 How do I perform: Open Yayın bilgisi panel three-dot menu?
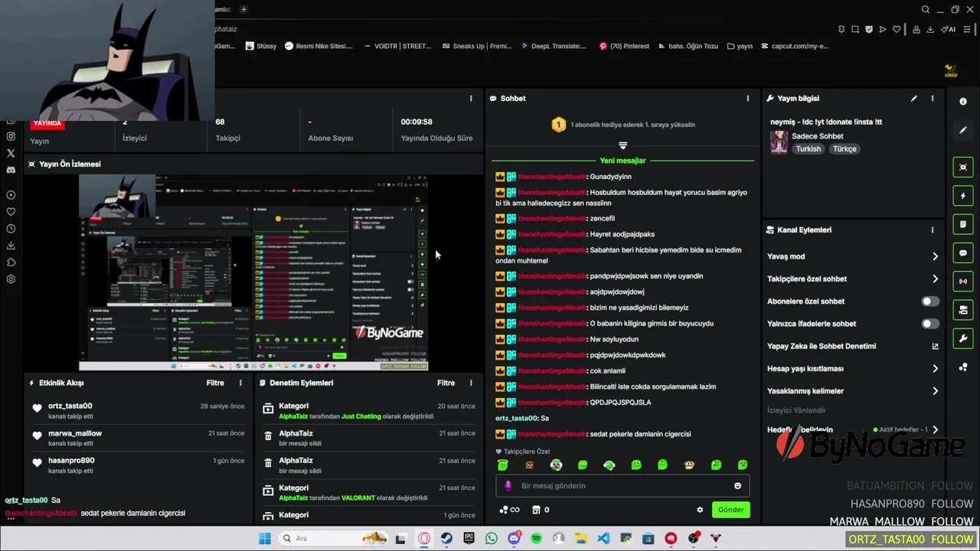point(932,99)
